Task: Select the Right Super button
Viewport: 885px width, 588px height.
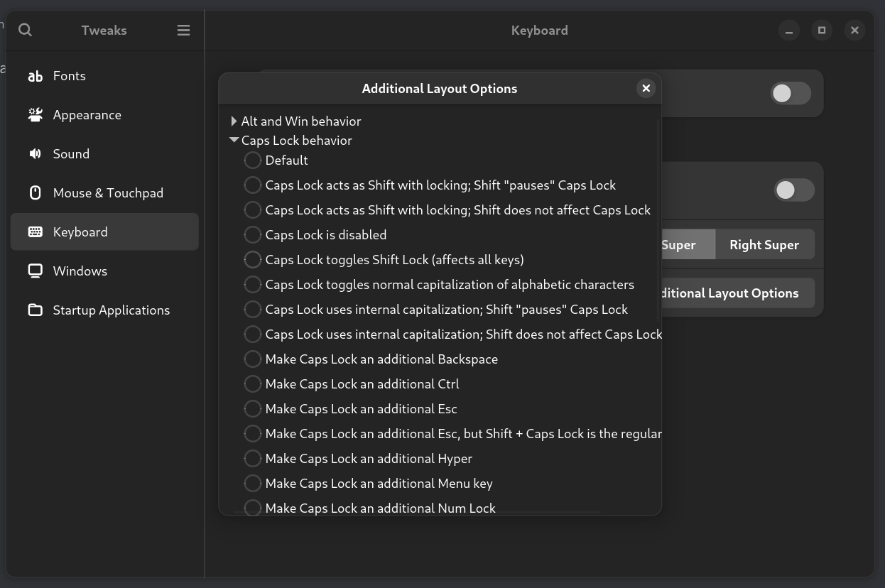Action: click(764, 245)
